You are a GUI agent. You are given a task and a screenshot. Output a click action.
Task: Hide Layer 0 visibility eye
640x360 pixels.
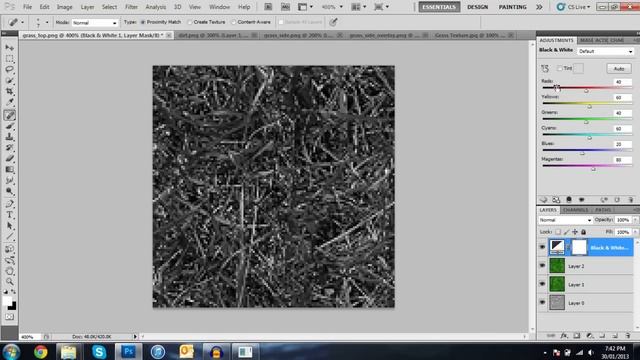(542, 303)
